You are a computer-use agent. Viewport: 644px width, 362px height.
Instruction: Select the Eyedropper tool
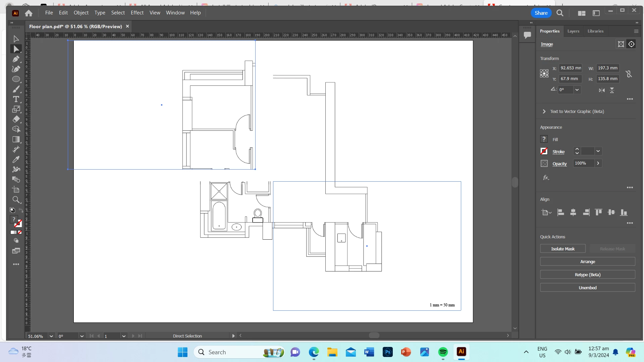click(x=16, y=160)
